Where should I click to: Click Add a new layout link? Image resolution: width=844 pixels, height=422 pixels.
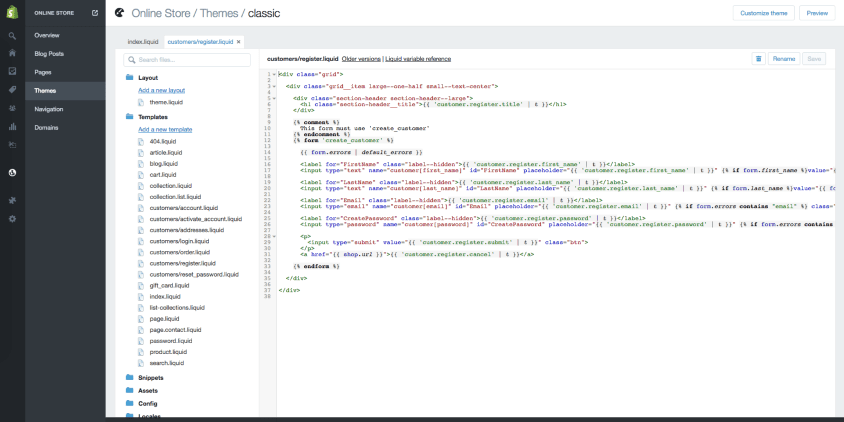161,90
